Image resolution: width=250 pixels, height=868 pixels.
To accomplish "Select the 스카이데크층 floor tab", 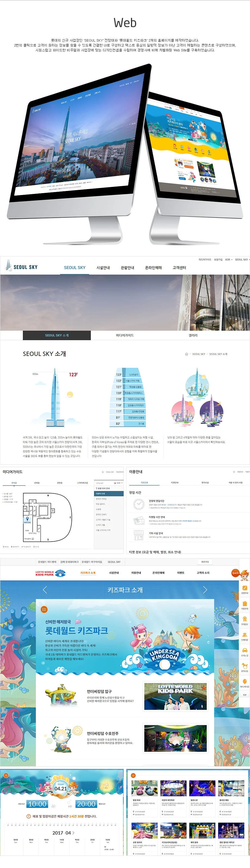I will (82, 483).
